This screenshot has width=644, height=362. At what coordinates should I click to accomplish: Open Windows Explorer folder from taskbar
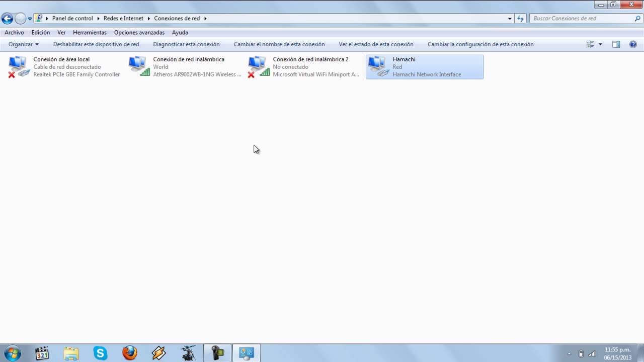71,353
